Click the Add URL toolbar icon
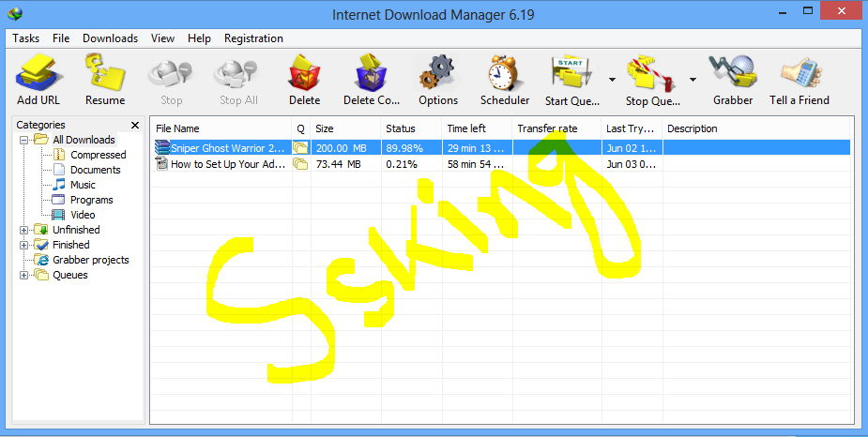868x437 pixels. [38, 72]
